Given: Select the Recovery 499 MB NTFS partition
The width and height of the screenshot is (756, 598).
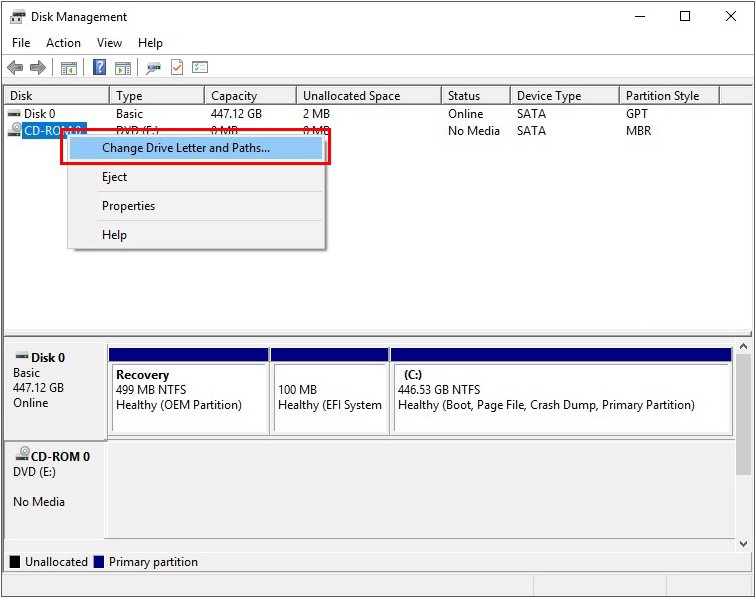Looking at the screenshot, I should coord(188,395).
